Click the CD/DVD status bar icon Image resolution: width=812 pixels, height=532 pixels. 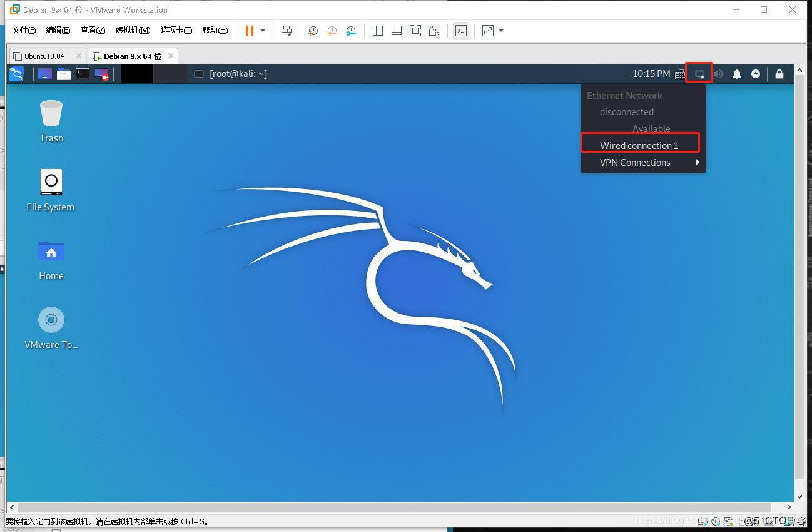[716, 521]
